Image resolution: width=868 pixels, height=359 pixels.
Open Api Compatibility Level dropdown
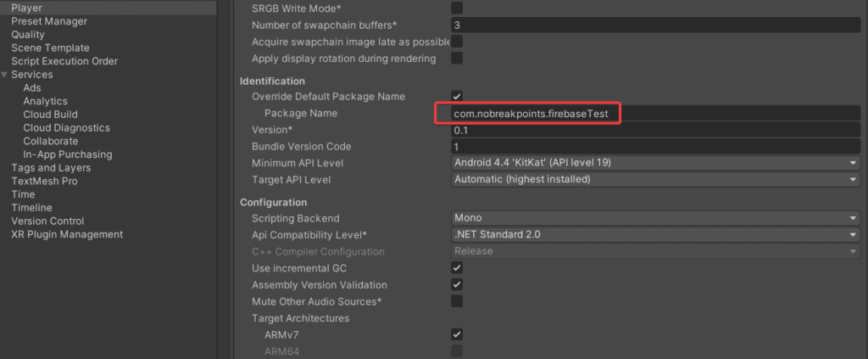(655, 235)
